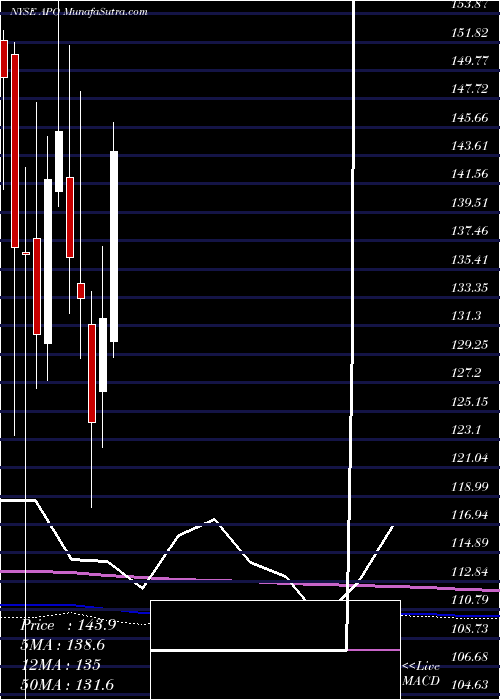Click the 147.72 price axis label

pos(469,89)
